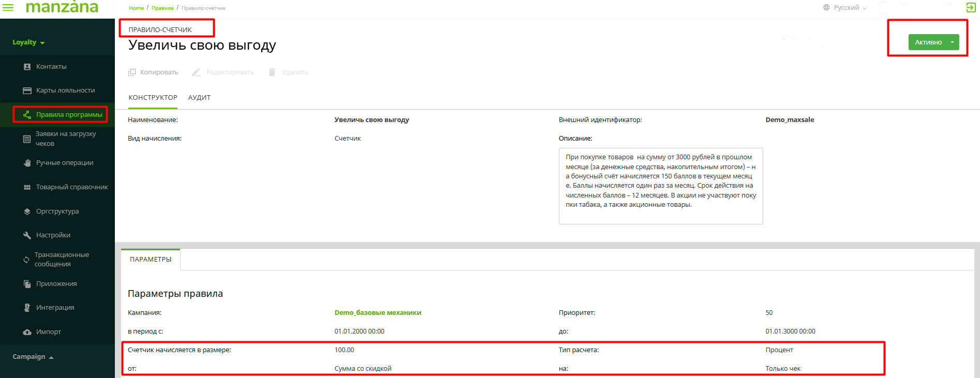The image size is (980, 378).
Task: Click the Копировать copy icon button
Action: click(154, 72)
